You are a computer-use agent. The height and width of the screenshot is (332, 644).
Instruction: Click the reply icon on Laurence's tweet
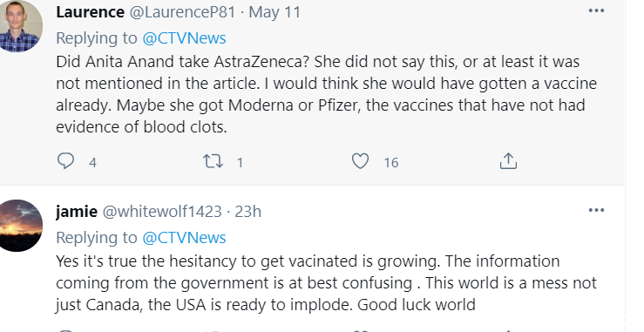pos(65,161)
